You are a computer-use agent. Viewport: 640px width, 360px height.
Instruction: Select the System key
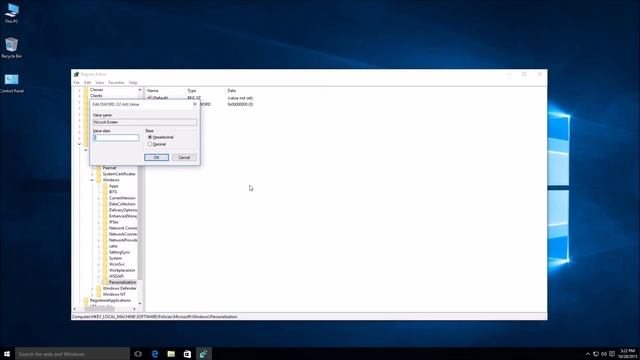pos(115,258)
